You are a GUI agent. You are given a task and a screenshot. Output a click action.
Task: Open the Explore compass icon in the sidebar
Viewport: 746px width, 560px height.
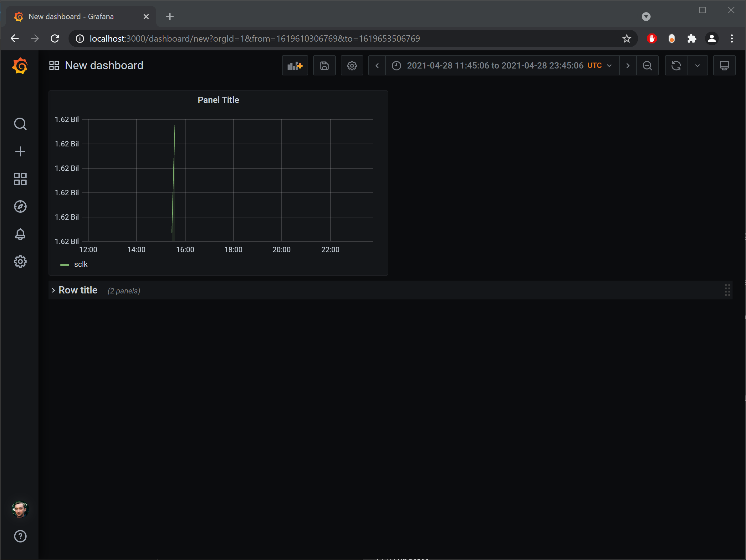pos(20,207)
